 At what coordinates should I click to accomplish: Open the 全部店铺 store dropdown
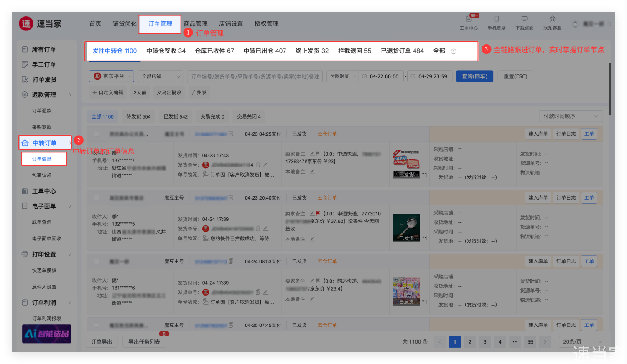point(161,76)
